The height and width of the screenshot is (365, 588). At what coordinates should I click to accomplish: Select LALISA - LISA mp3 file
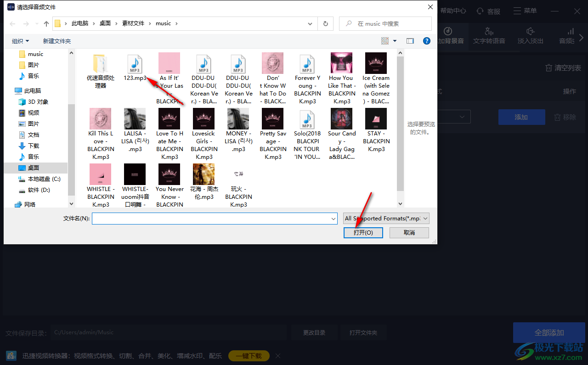pos(135,130)
